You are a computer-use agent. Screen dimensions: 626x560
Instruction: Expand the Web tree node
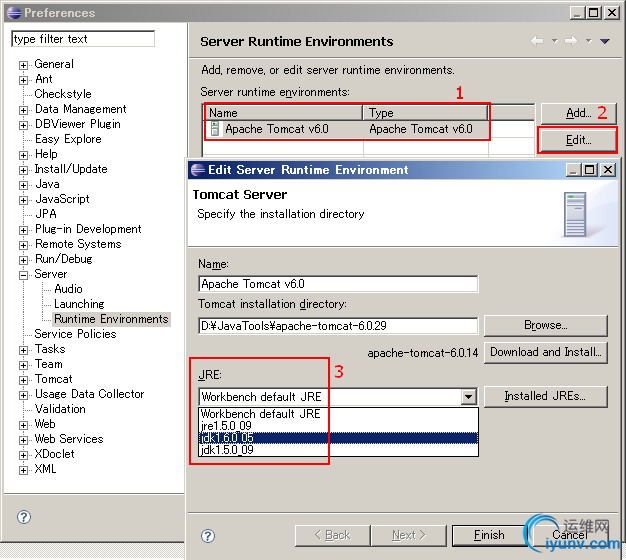(x=24, y=425)
